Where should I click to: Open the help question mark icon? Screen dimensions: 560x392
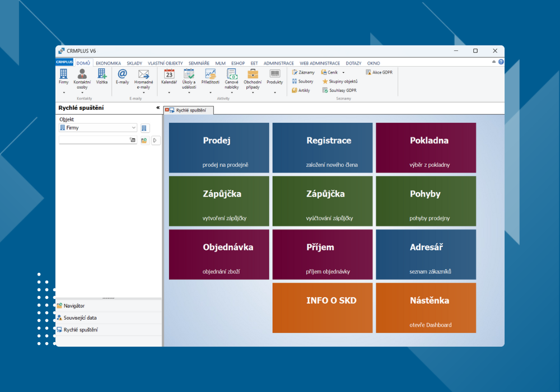click(x=501, y=62)
